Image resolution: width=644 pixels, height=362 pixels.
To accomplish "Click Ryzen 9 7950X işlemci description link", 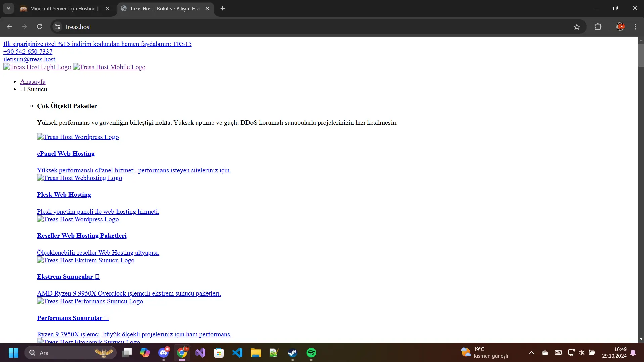I will [134, 334].
